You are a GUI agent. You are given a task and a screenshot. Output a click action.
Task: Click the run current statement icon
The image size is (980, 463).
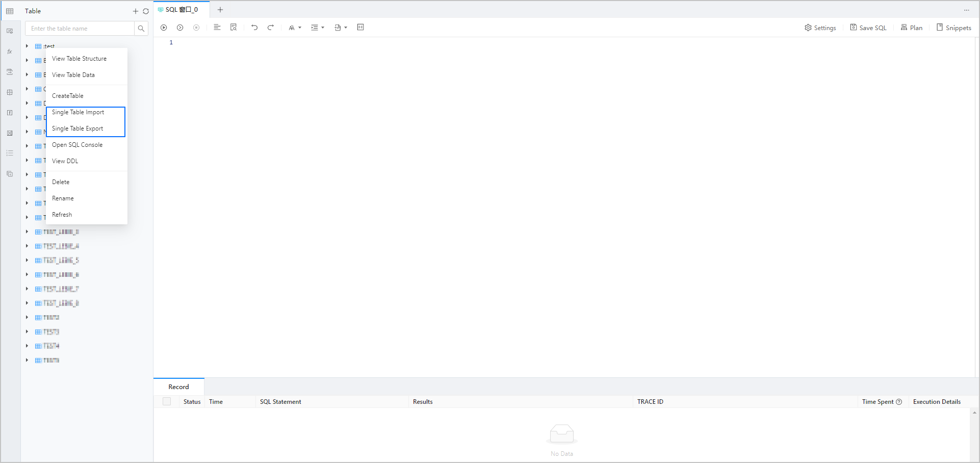pos(180,28)
